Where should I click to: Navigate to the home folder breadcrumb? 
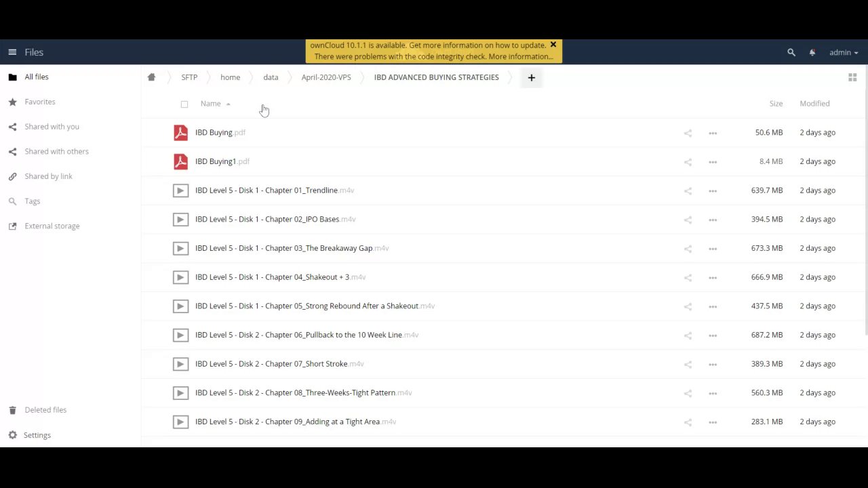tap(230, 77)
